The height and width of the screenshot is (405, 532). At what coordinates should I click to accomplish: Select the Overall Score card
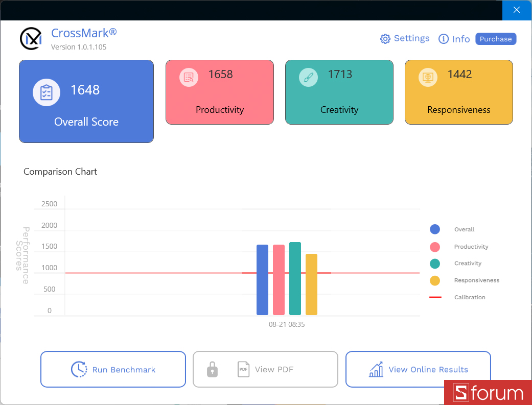(86, 102)
